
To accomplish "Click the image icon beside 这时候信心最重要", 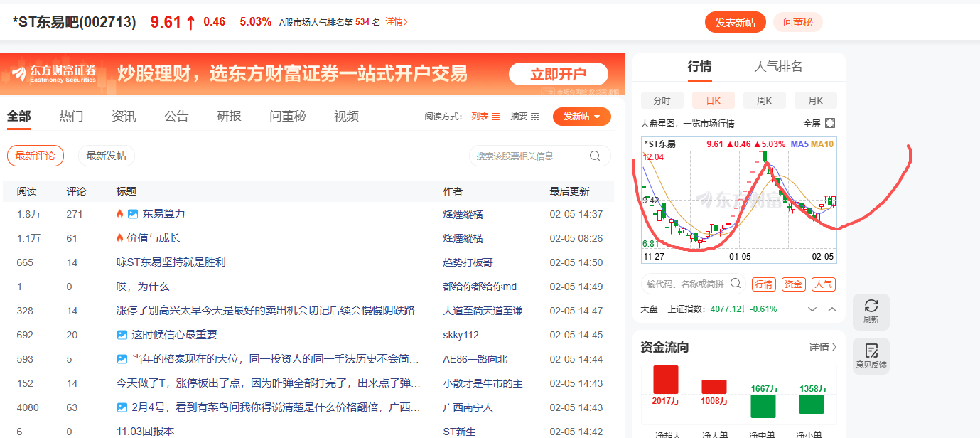I will tap(122, 335).
